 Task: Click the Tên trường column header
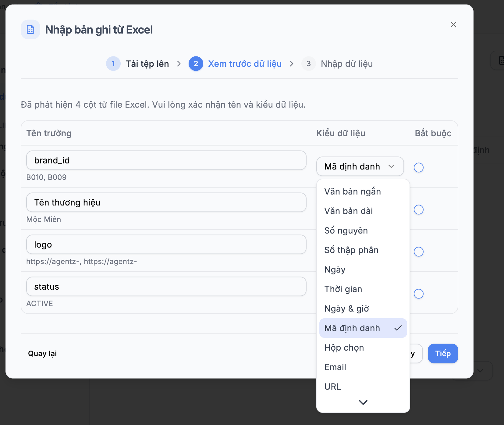(x=49, y=133)
